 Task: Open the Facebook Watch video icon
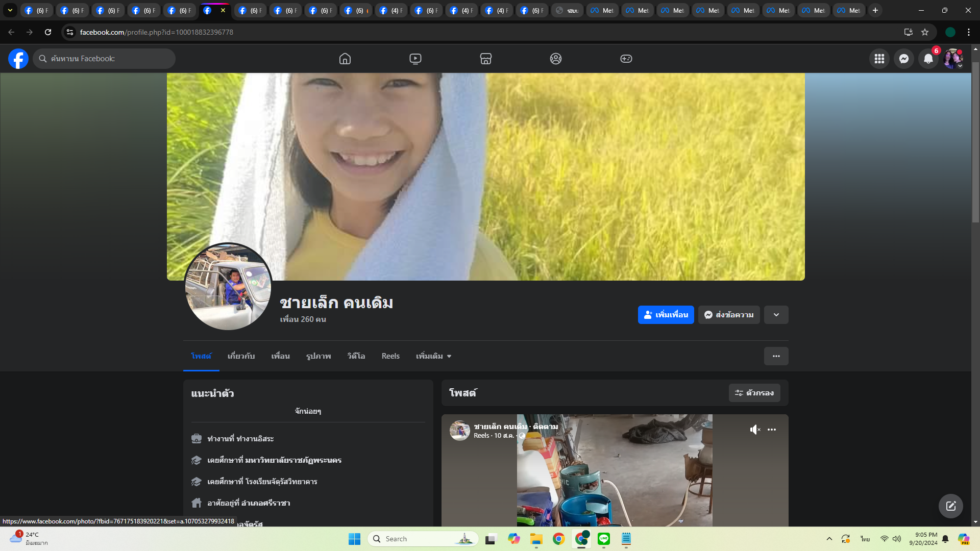[415, 59]
